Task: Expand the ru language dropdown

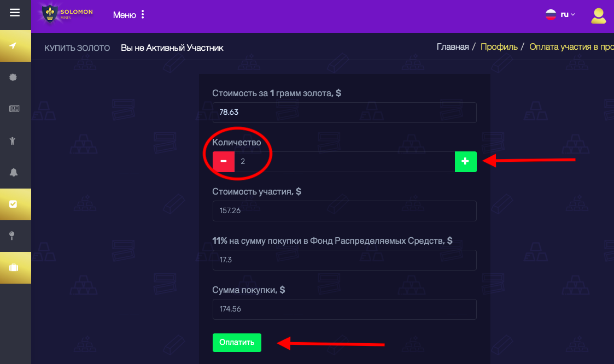Action: coord(560,15)
